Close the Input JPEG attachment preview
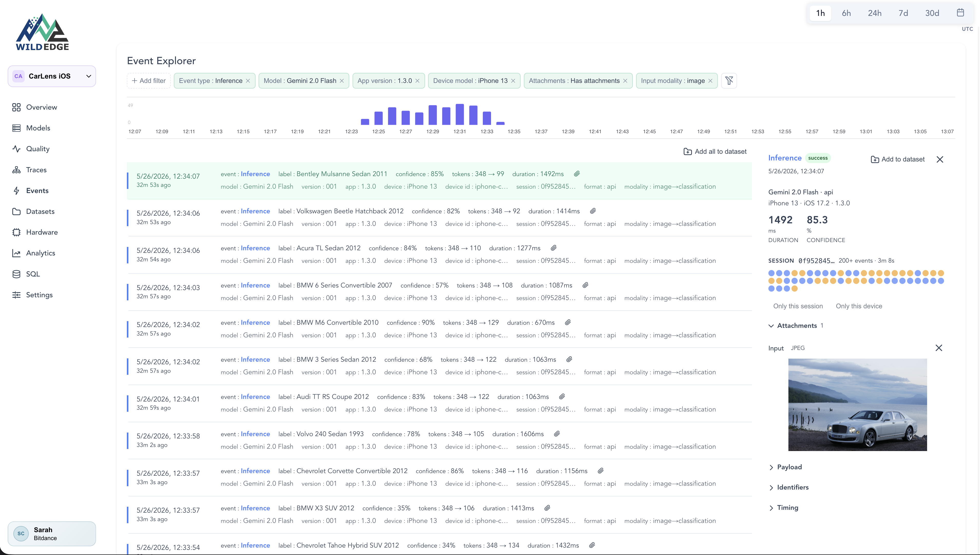The image size is (980, 555). tap(939, 348)
